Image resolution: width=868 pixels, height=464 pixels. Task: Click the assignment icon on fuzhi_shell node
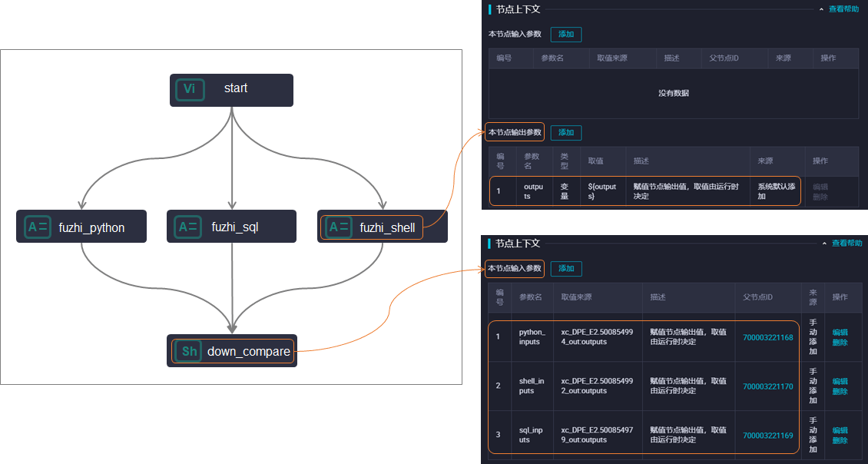coord(339,227)
